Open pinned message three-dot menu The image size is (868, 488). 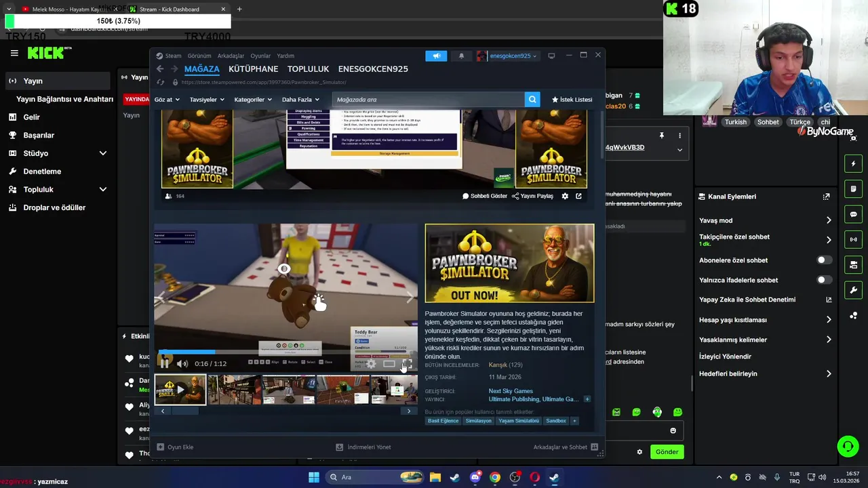pyautogui.click(x=679, y=136)
